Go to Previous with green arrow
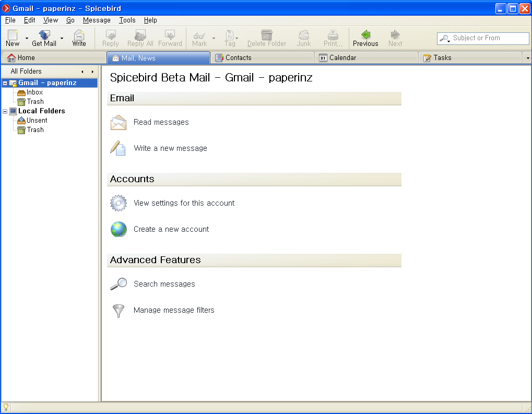The height and width of the screenshot is (414, 532). coord(366,34)
